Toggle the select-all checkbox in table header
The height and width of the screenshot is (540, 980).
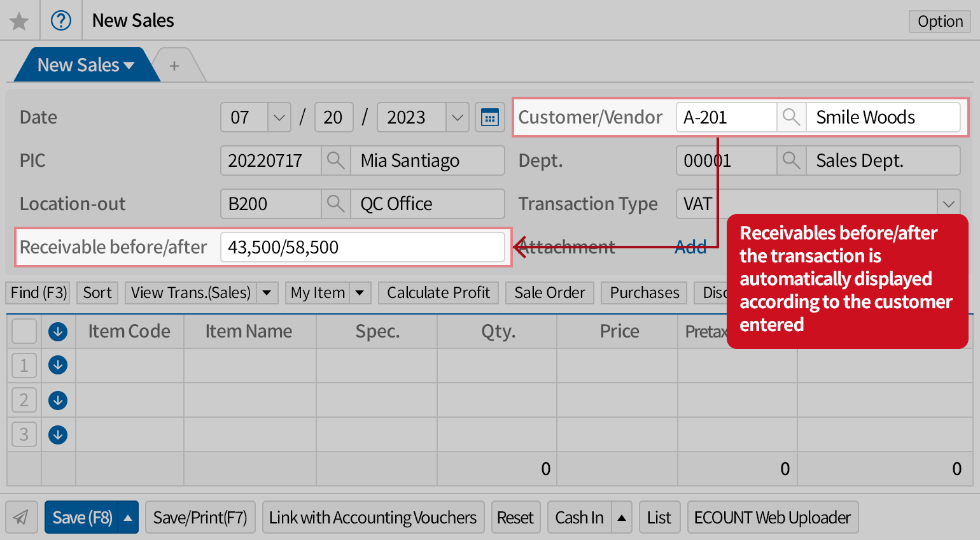tap(24, 331)
